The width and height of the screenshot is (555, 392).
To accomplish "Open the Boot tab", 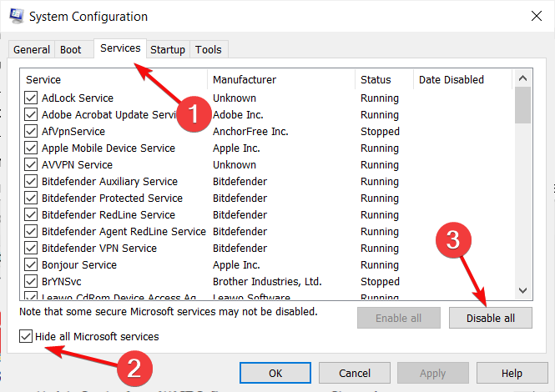I will pyautogui.click(x=71, y=50).
